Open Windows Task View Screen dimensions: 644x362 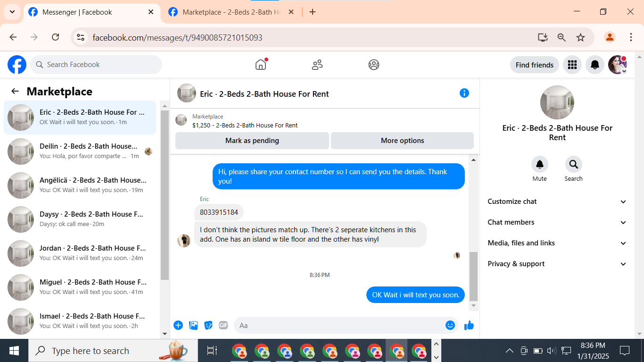coord(212,351)
